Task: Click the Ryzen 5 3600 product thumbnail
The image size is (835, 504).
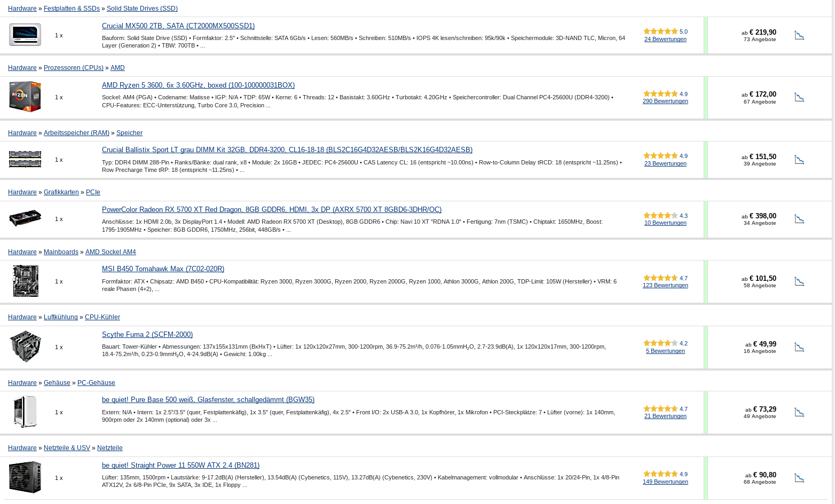Action: pyautogui.click(x=25, y=97)
